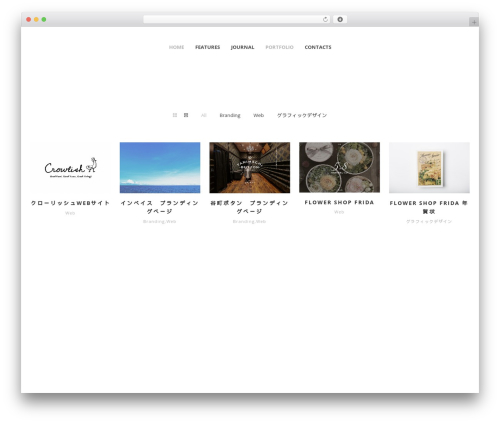The width and height of the screenshot is (500, 423).
Task: Open the 谷町ボタン ブランディングページ title link
Action: click(x=249, y=207)
